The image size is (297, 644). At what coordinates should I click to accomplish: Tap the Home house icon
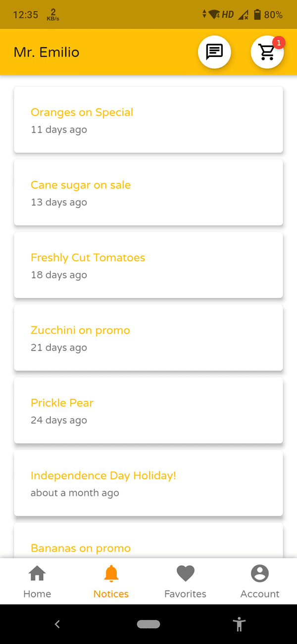(37, 574)
